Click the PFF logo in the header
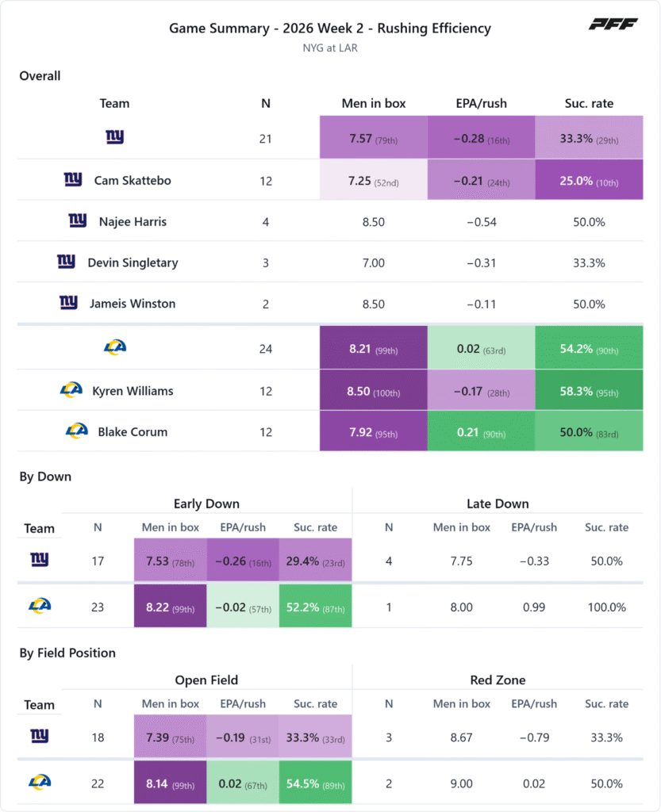 click(x=613, y=24)
